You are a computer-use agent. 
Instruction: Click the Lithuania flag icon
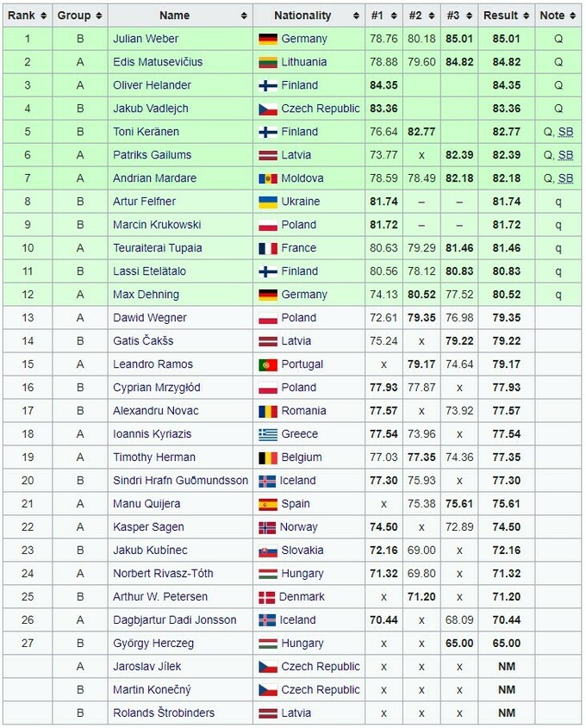(x=267, y=63)
